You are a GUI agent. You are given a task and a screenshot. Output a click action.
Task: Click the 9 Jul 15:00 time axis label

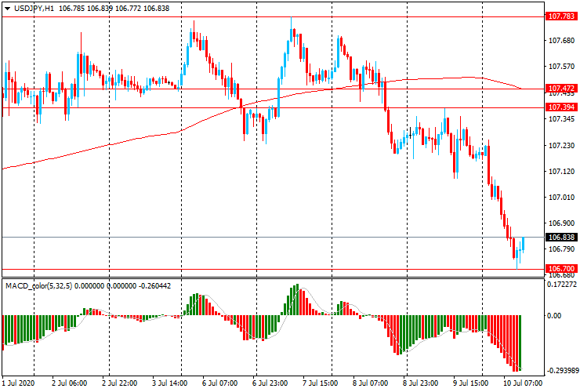470,385
